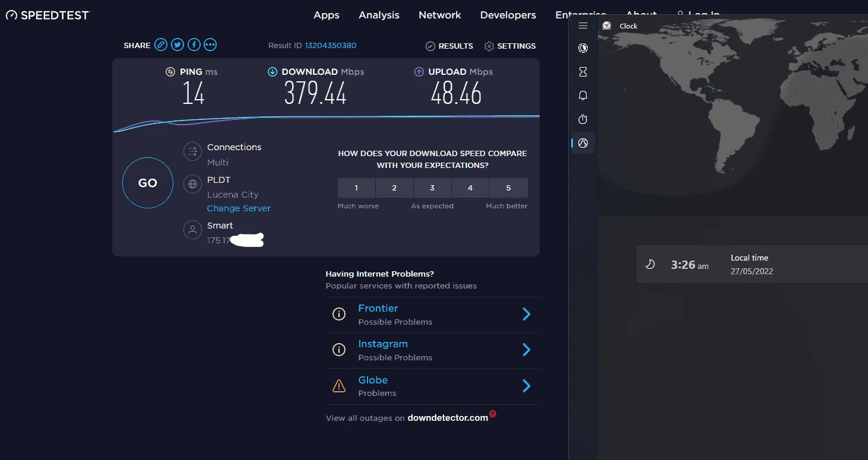868x460 pixels.
Task: Click the Upload arrow icon
Action: click(419, 72)
